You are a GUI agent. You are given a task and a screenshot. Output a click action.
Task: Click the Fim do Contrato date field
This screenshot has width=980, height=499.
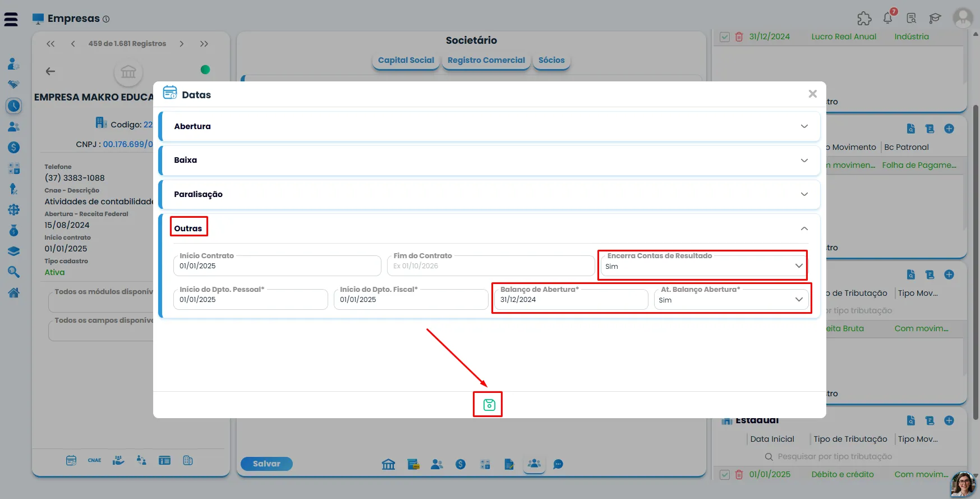(x=491, y=266)
